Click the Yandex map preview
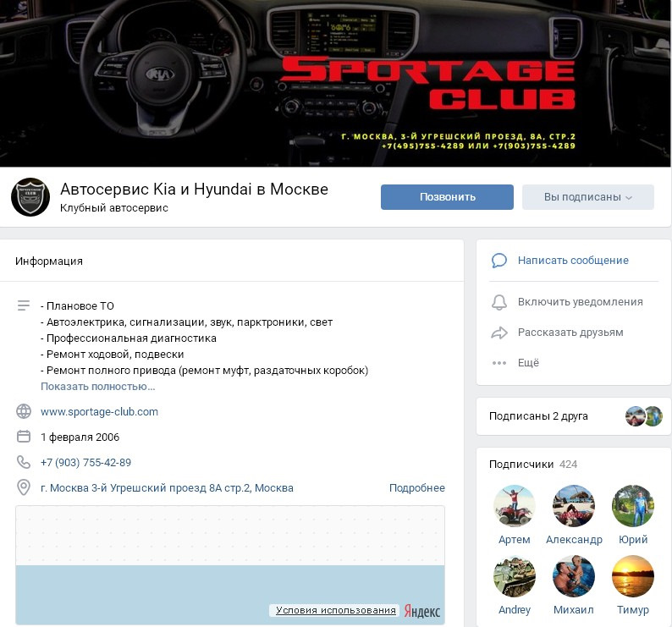 pyautogui.click(x=230, y=565)
